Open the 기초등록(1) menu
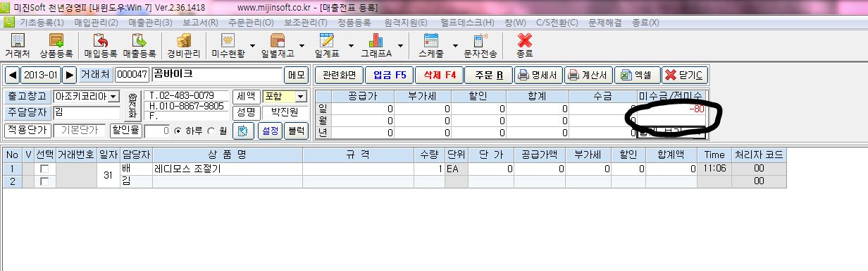 42,23
